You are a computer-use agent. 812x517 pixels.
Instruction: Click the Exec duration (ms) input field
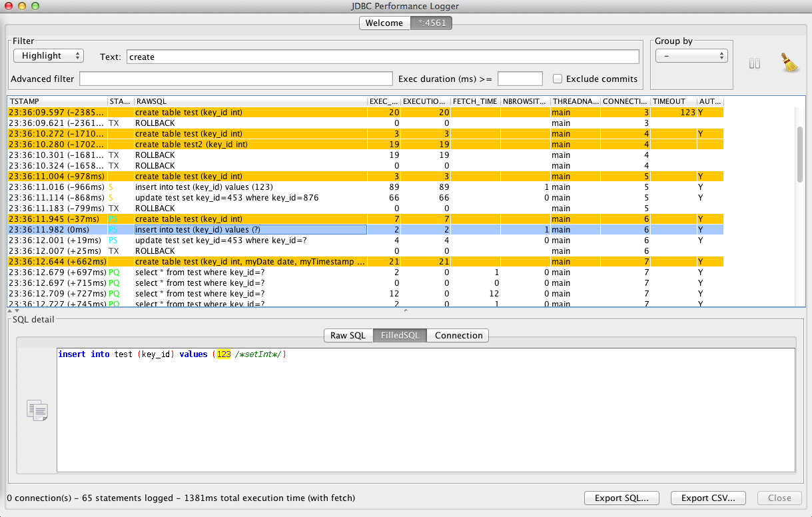tap(520, 79)
